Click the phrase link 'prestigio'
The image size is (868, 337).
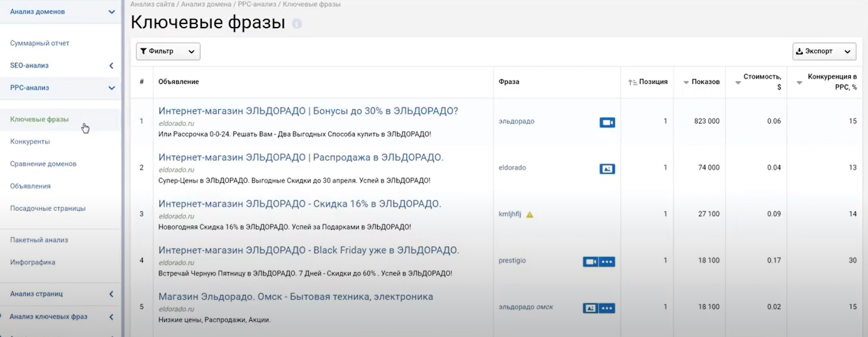512,261
